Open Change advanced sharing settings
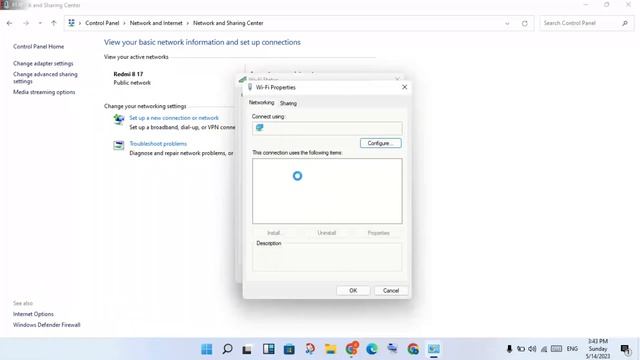Screen dimensions: 640x360 click(45, 78)
